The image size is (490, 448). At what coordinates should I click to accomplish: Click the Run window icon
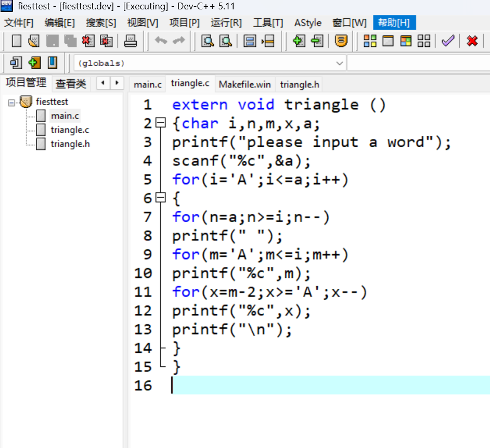388,41
